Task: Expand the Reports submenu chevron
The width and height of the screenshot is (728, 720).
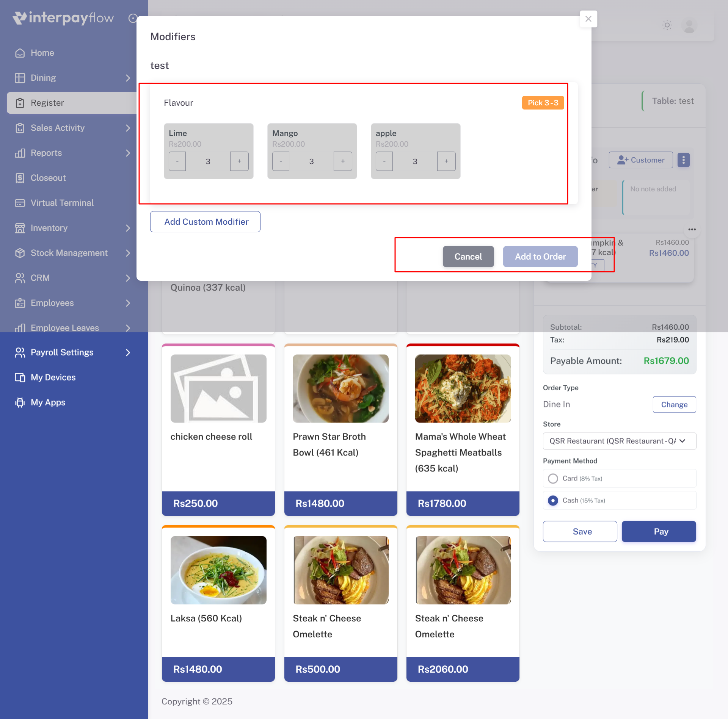Action: point(128,153)
